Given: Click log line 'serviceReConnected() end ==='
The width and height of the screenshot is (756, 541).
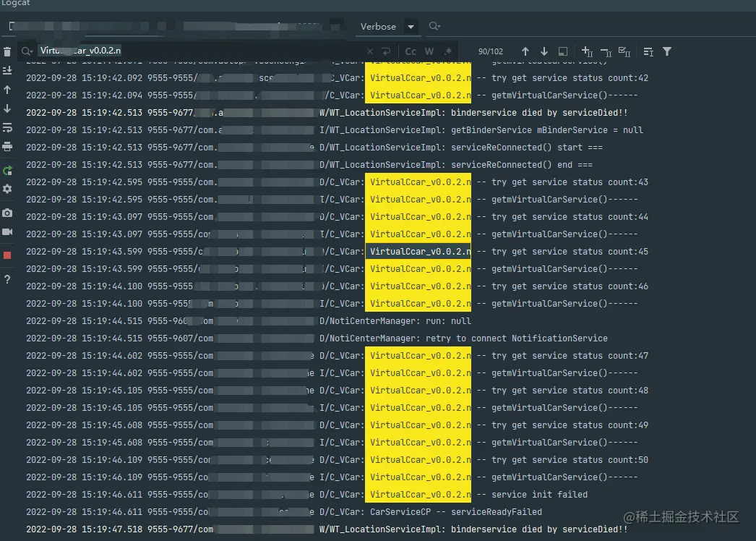Looking at the screenshot, I should [x=309, y=165].
